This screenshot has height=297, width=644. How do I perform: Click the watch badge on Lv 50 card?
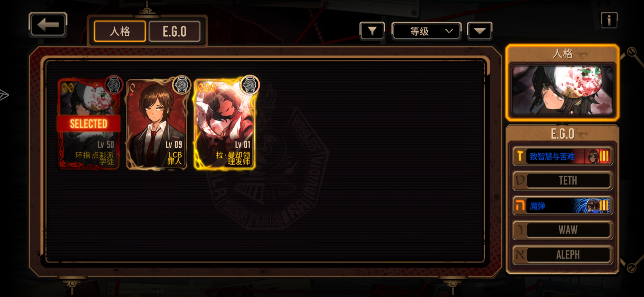(114, 84)
